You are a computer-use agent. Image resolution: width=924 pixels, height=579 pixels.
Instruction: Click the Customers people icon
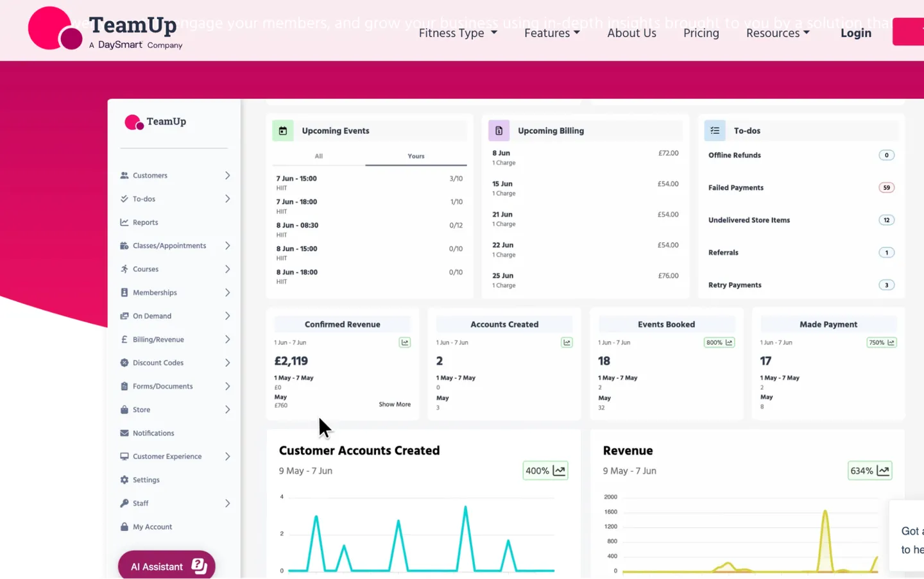pos(124,175)
